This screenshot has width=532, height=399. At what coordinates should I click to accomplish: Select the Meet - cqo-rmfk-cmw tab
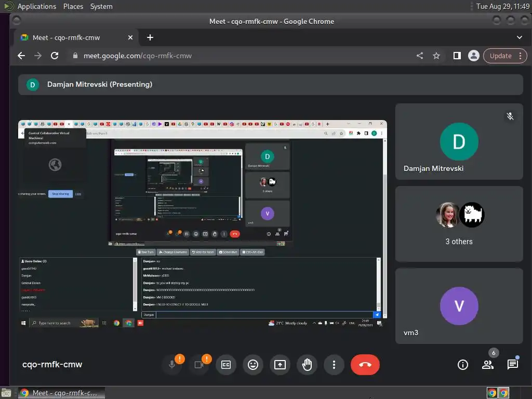click(76, 37)
